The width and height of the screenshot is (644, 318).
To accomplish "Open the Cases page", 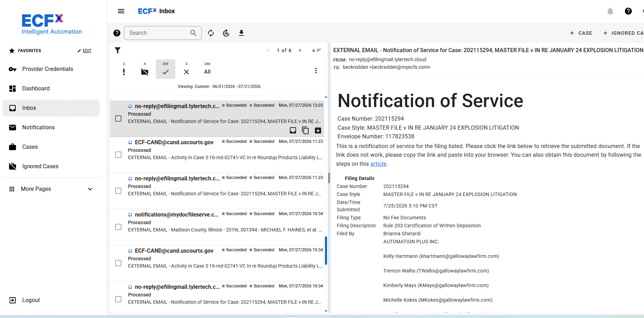I will click(x=51, y=147).
